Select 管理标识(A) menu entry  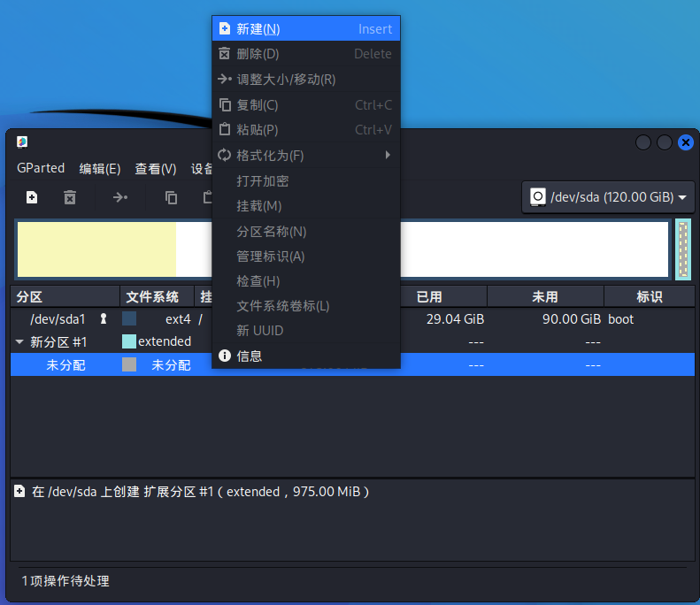pos(306,257)
